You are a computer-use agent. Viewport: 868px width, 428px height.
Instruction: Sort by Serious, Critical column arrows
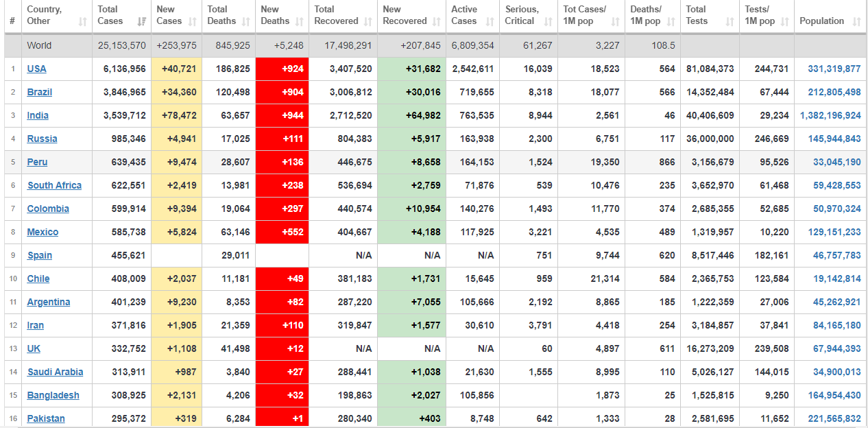(548, 22)
